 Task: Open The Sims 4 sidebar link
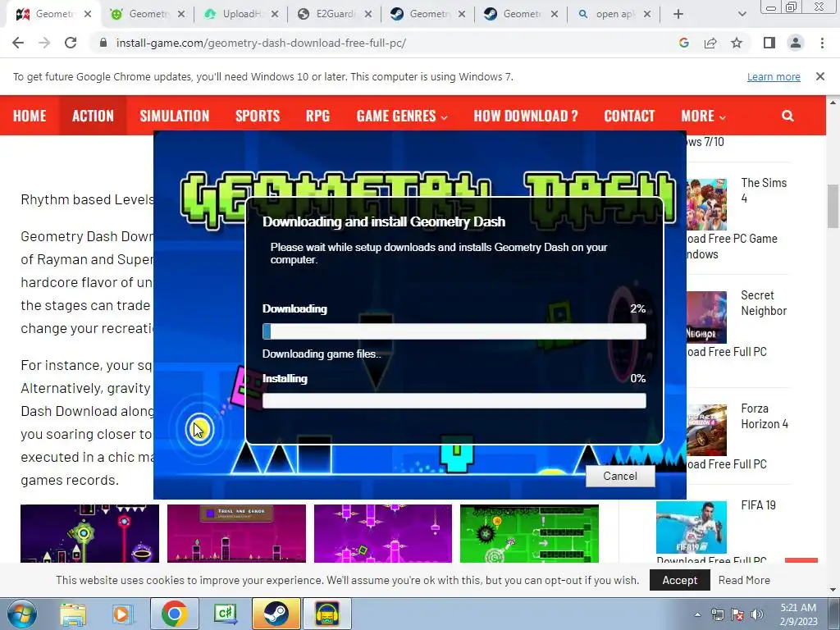coord(764,190)
